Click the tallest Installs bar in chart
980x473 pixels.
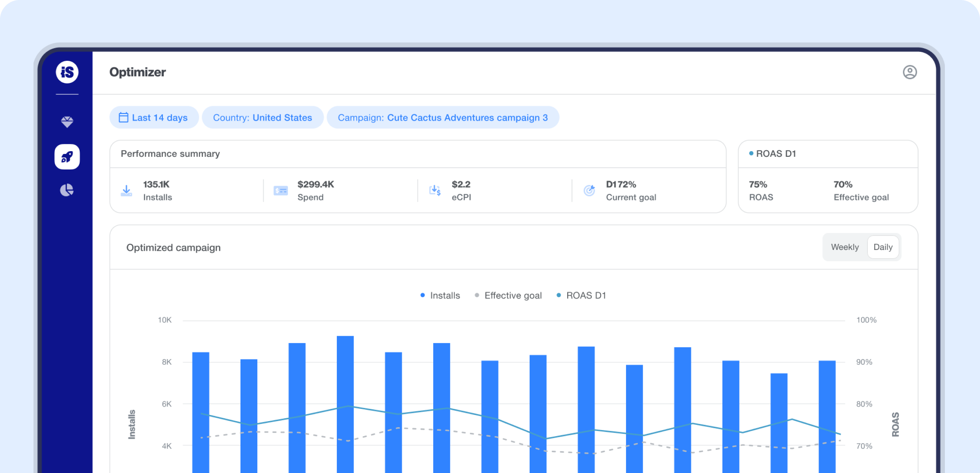point(345,404)
